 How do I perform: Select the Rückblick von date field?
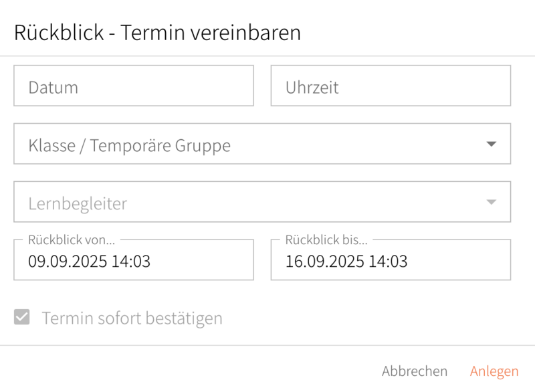point(134,260)
